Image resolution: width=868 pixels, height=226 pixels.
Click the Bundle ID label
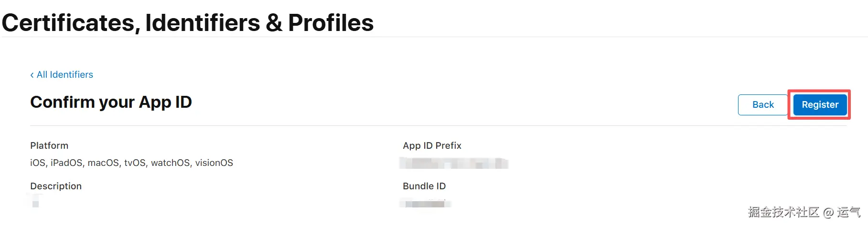pos(424,186)
